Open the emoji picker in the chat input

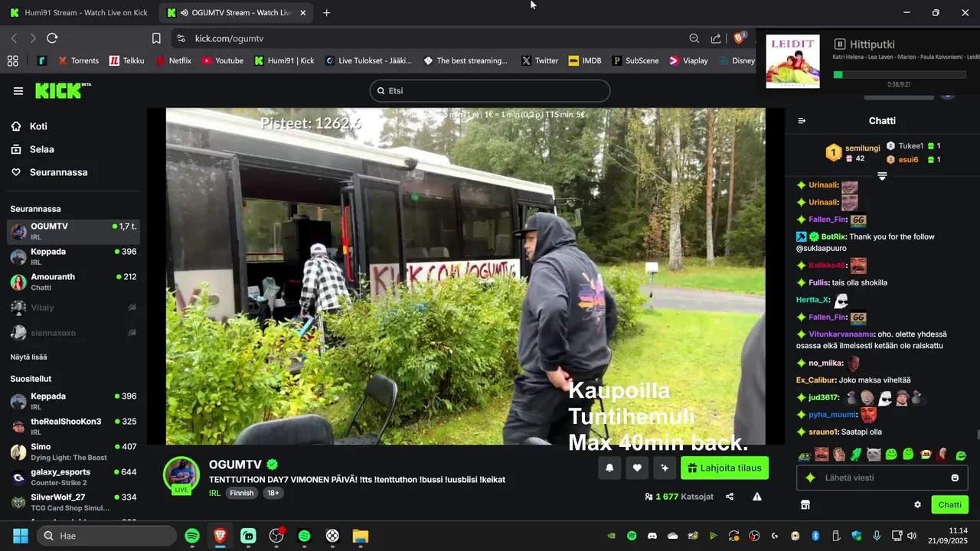coord(955,478)
